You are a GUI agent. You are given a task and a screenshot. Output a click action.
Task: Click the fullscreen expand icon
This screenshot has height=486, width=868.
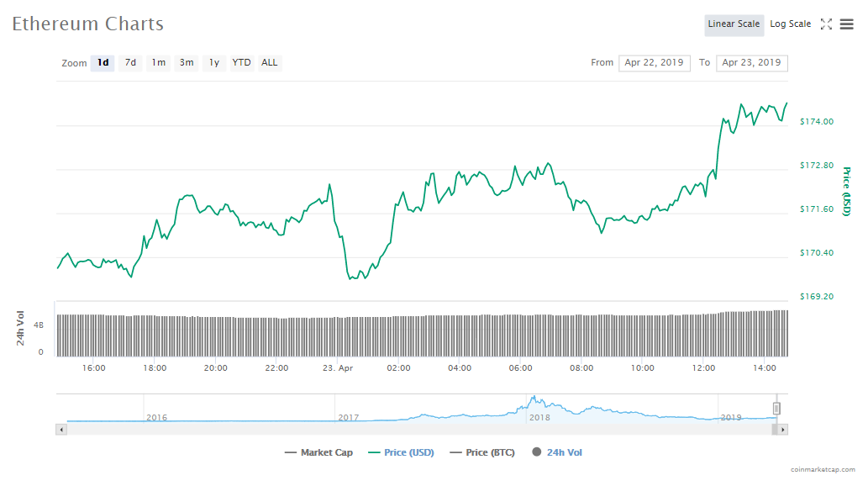click(826, 24)
